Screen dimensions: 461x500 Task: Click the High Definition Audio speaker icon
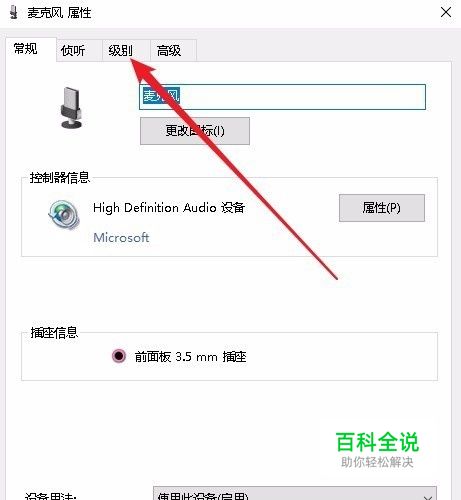pyautogui.click(x=64, y=215)
